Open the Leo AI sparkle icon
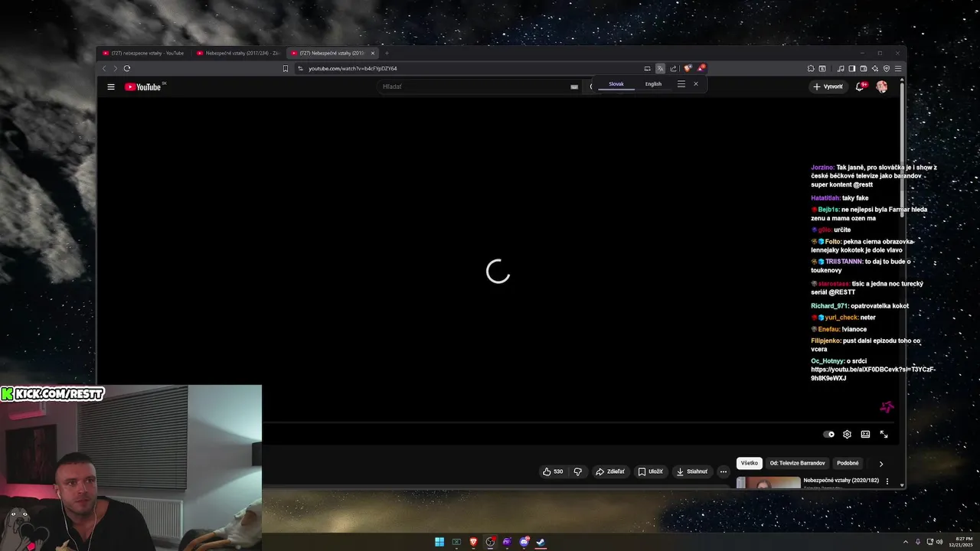 click(x=875, y=68)
